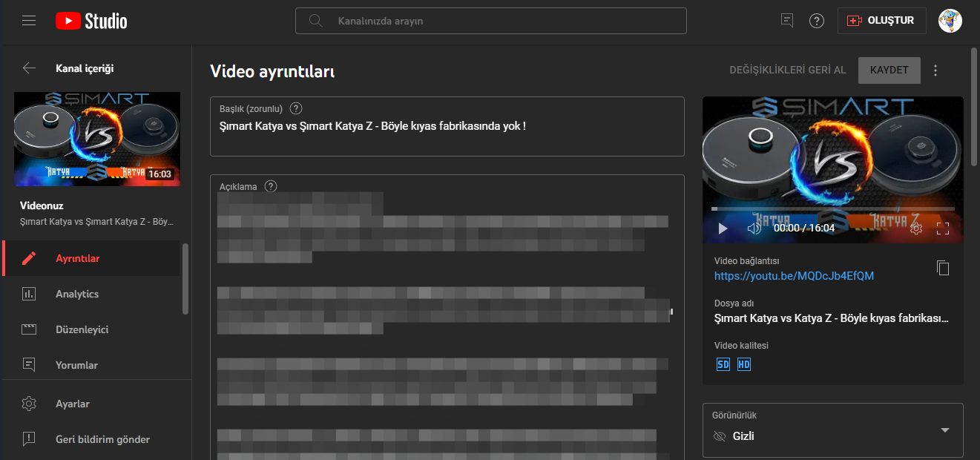The height and width of the screenshot is (460, 980).
Task: Open video player settings gear
Action: coord(916,228)
